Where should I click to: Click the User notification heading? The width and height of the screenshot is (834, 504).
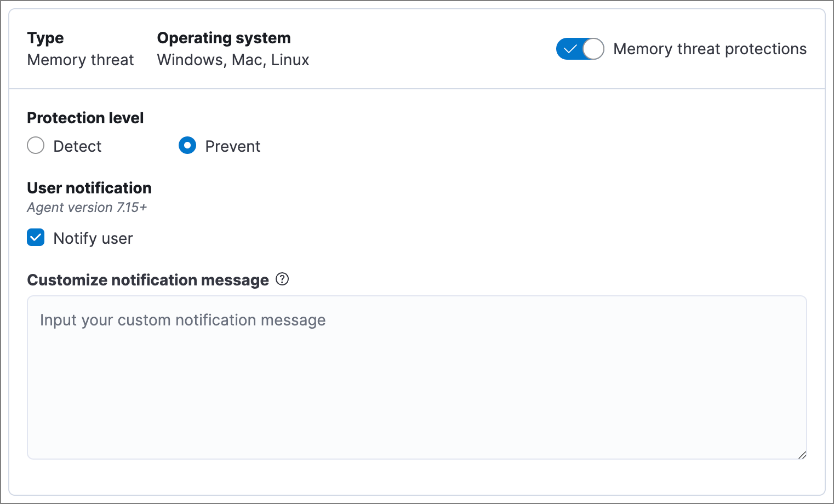click(89, 188)
